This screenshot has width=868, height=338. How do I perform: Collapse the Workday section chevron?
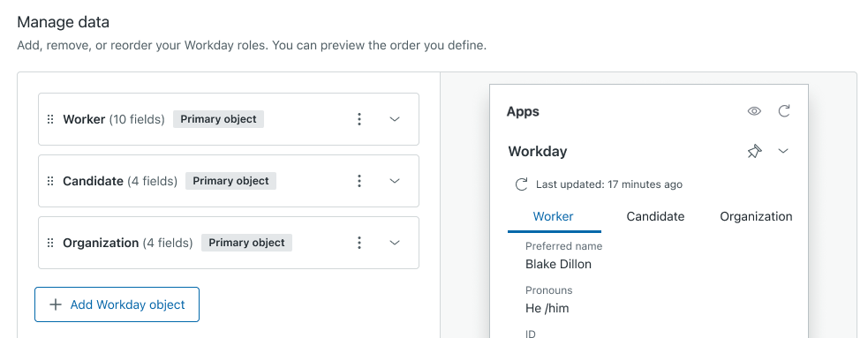pos(783,151)
